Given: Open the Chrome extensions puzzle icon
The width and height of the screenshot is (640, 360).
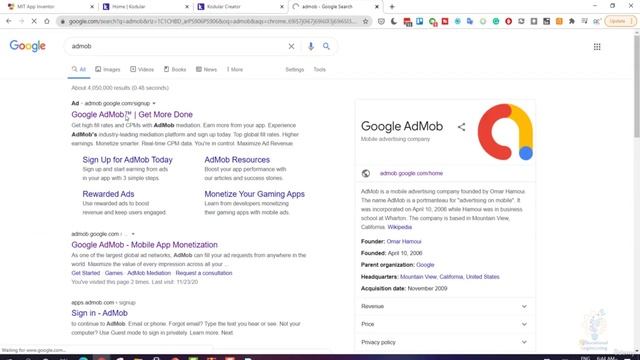Looking at the screenshot, I should (571, 21).
